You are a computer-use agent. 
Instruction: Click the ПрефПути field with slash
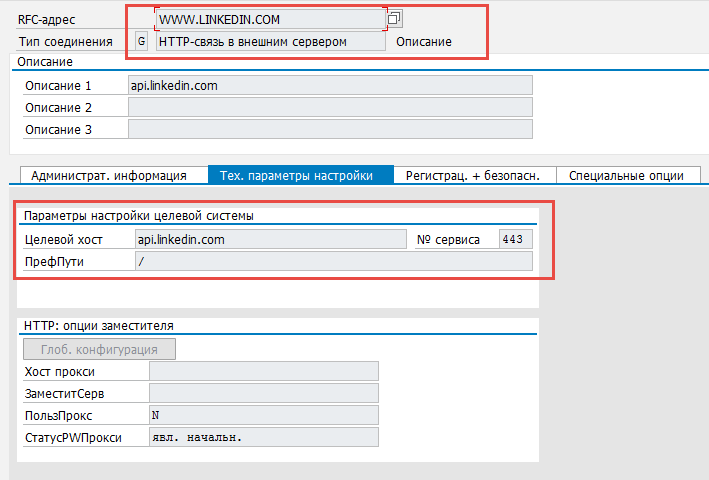coord(334,261)
